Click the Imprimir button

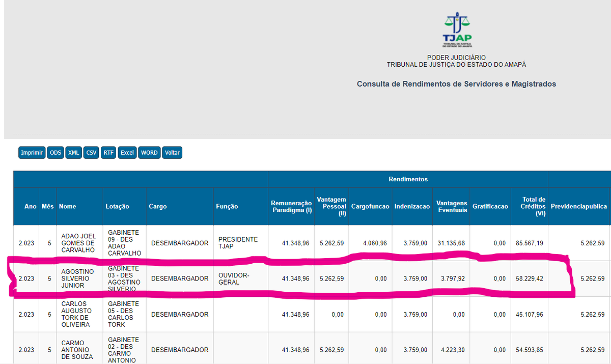[x=32, y=153]
